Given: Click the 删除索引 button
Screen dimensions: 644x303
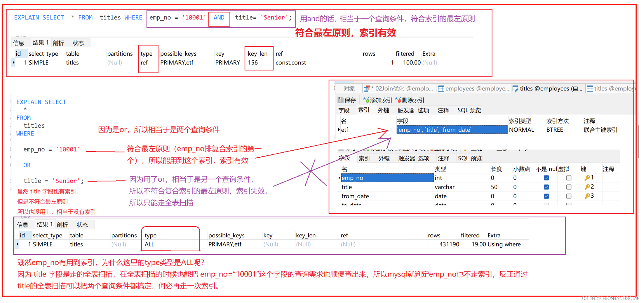Looking at the screenshot, I should point(410,100).
